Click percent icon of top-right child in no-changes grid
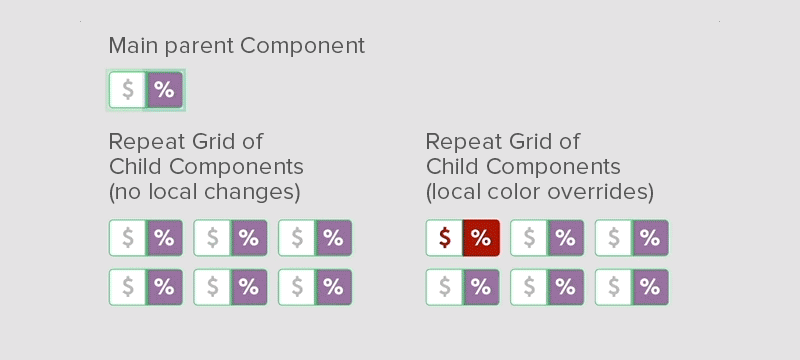800x360 pixels. 333,238
